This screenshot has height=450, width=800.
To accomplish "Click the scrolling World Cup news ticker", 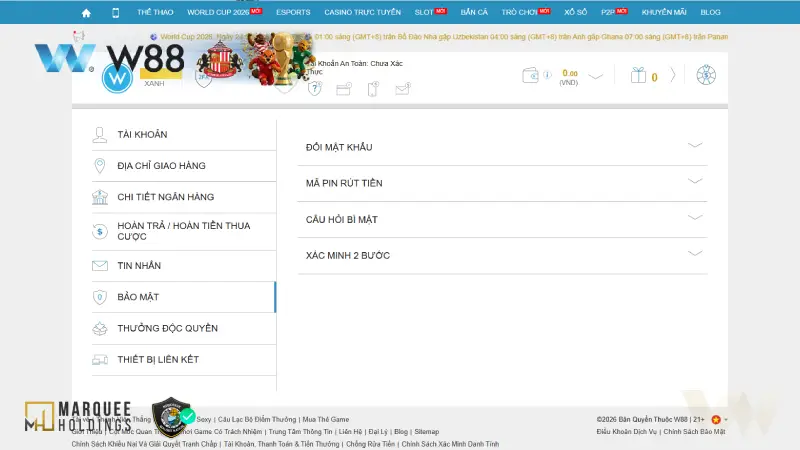I will (439, 37).
